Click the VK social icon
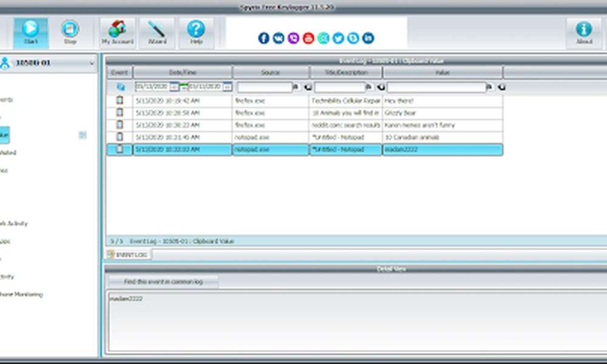The width and height of the screenshot is (607, 364). click(x=279, y=38)
